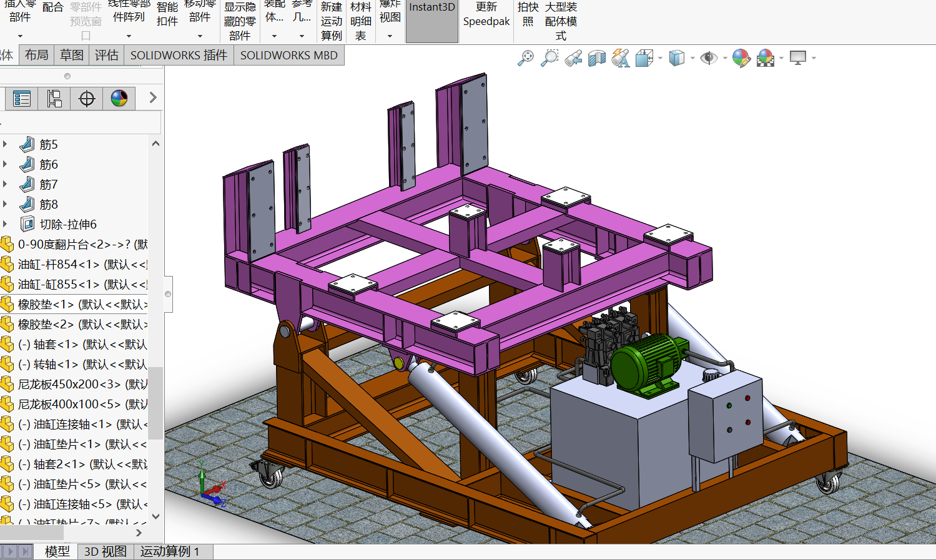The width and height of the screenshot is (936, 560).
Task: Click the Apply Scene icon
Action: [x=766, y=58]
